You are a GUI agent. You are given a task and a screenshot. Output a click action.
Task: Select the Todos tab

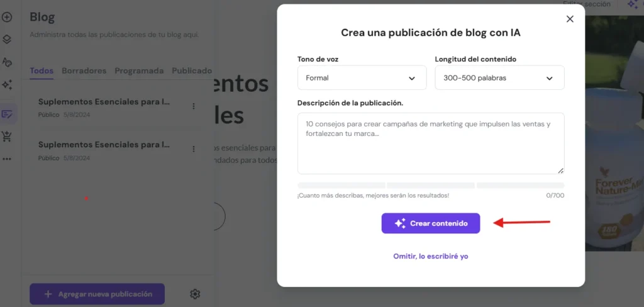point(42,71)
